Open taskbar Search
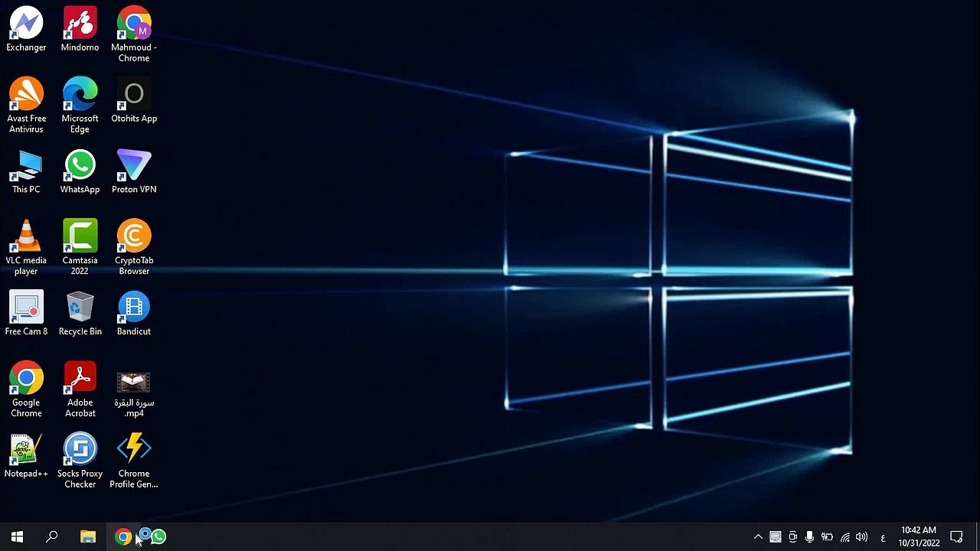 52,537
